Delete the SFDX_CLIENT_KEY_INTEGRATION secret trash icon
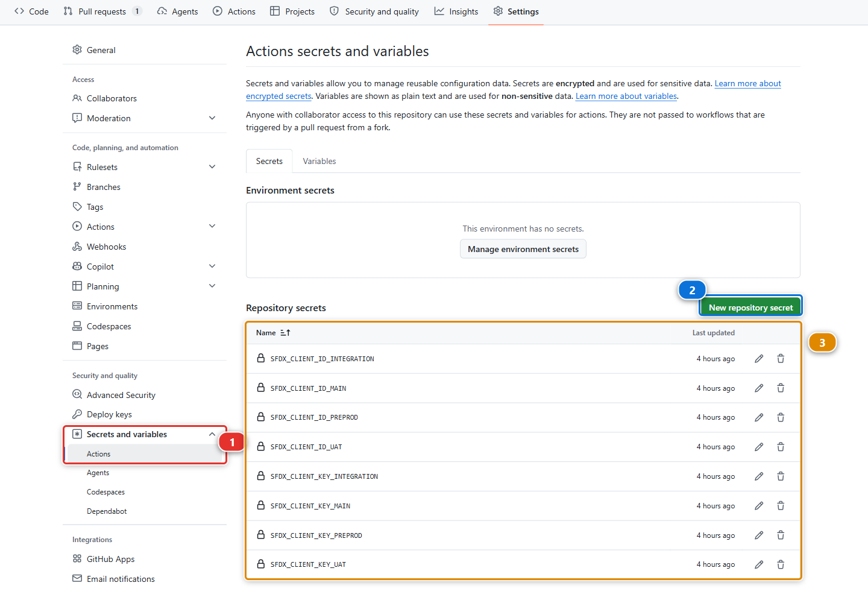Screen dimensions: 868x603 [x=781, y=476]
